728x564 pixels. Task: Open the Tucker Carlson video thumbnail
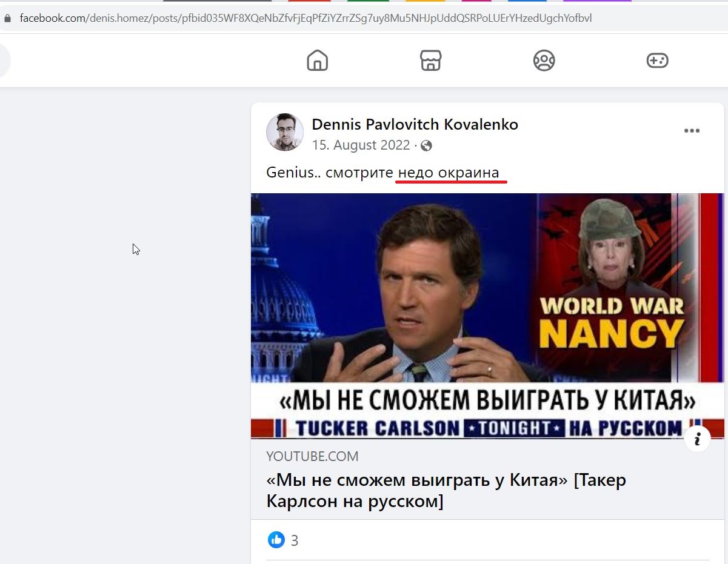pyautogui.click(x=487, y=316)
